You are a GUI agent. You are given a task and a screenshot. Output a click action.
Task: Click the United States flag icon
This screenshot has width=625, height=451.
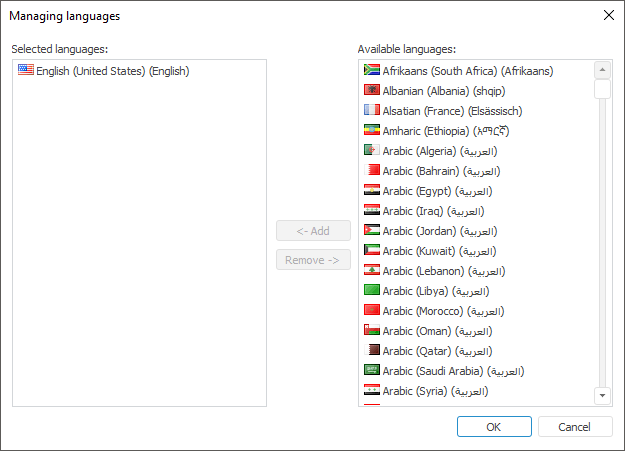click(25, 71)
